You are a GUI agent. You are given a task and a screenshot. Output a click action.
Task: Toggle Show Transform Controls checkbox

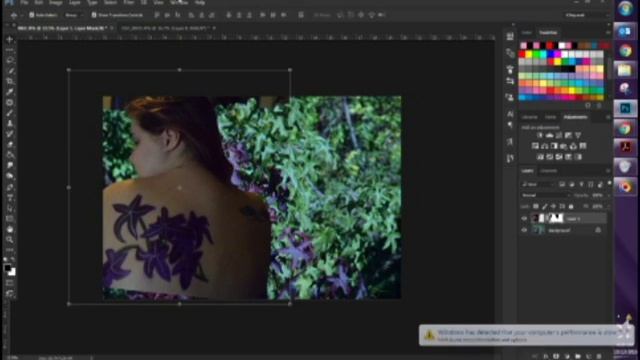tap(94, 15)
